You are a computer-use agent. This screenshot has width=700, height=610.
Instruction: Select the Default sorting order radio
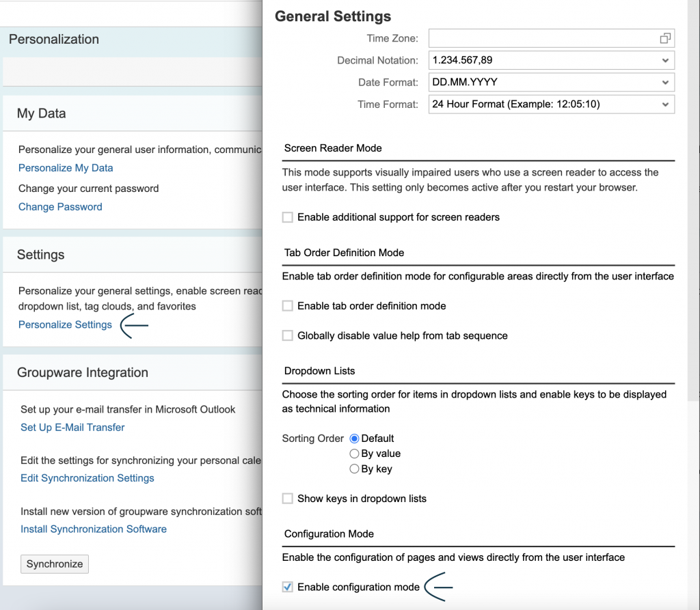coord(354,439)
